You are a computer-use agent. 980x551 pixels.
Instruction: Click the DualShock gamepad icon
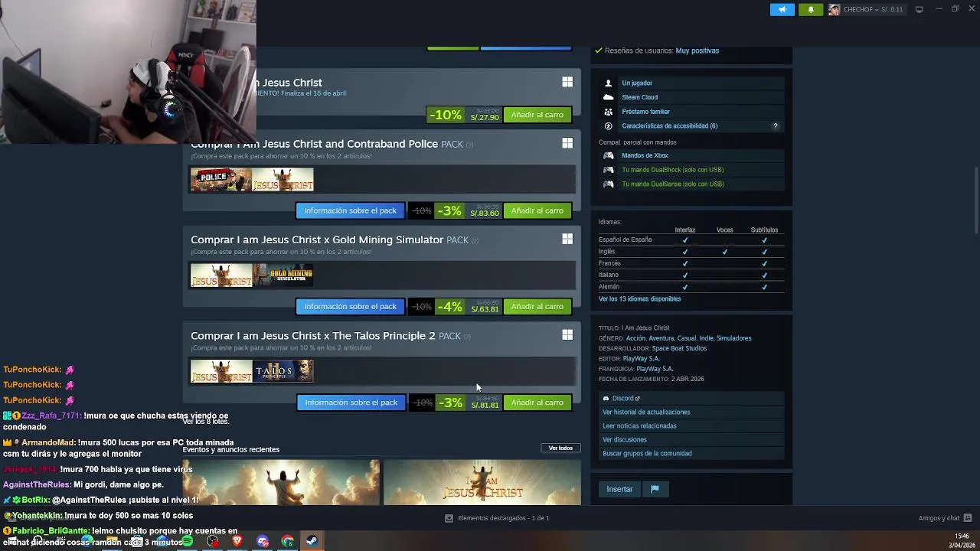click(x=608, y=170)
